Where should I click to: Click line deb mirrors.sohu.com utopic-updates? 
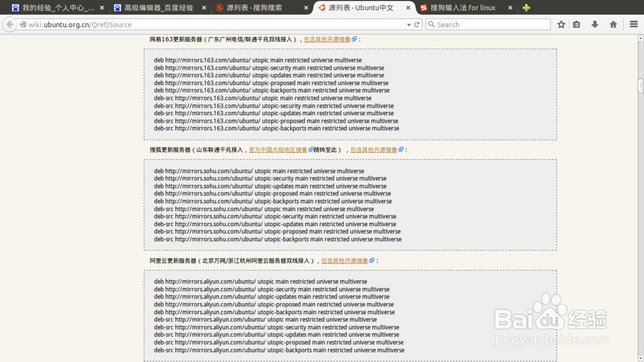pyautogui.click(x=270, y=186)
